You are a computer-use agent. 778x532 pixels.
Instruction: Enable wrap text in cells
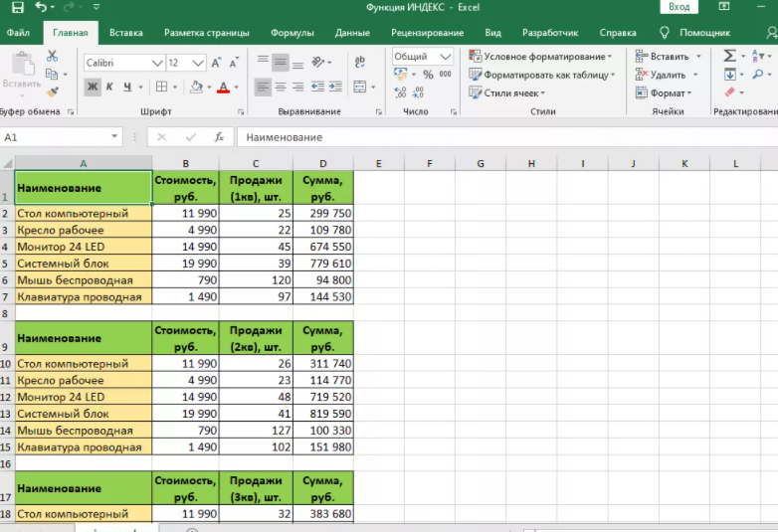360,62
